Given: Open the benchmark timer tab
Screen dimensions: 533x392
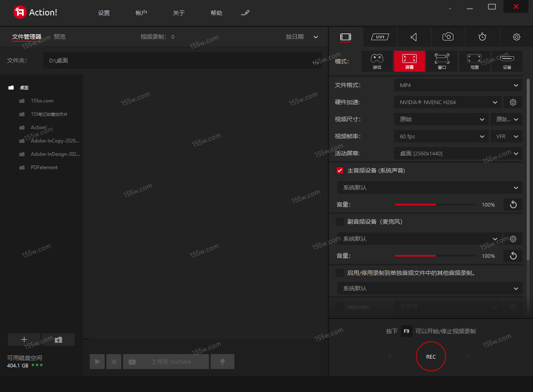Looking at the screenshot, I should coord(482,37).
